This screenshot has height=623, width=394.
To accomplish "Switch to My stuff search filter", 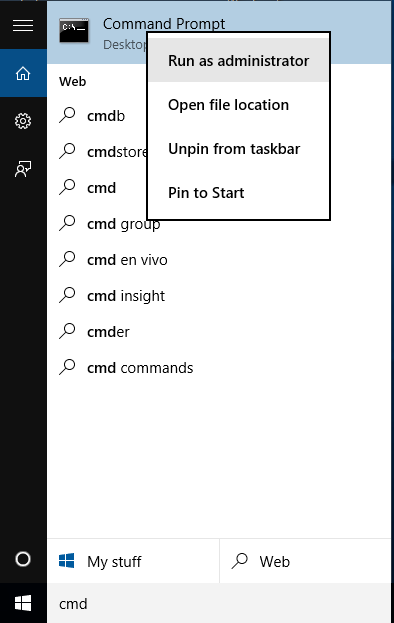I will pyautogui.click(x=133, y=561).
